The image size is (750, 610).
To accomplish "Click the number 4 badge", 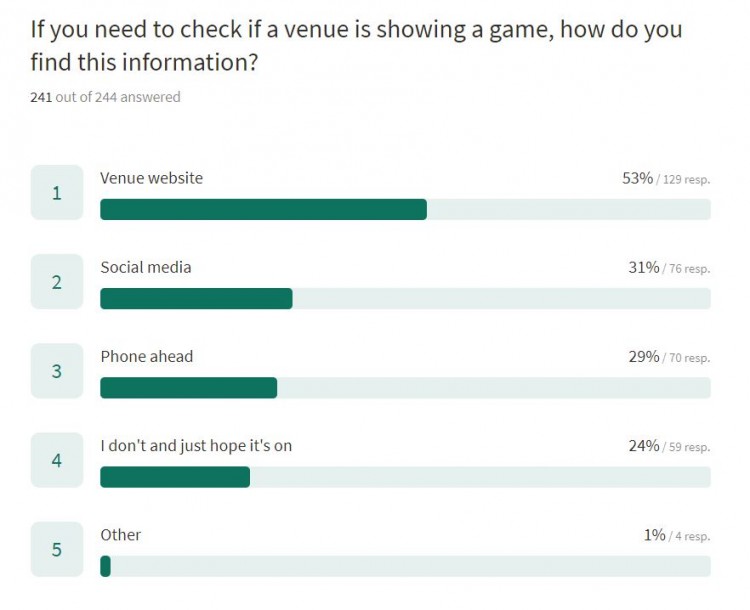I will point(57,460).
